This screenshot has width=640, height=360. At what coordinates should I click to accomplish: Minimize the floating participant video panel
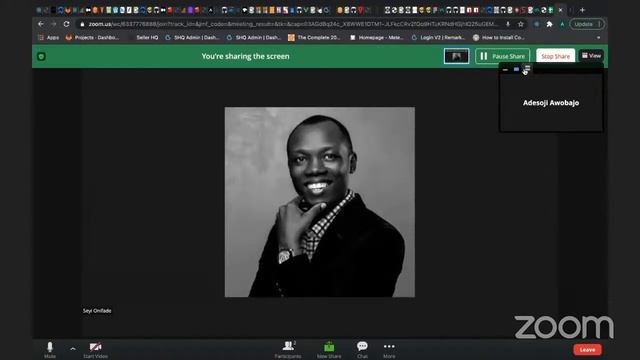point(505,70)
